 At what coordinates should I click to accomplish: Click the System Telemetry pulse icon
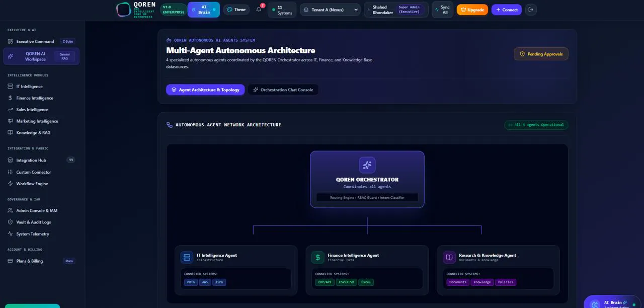(11, 234)
